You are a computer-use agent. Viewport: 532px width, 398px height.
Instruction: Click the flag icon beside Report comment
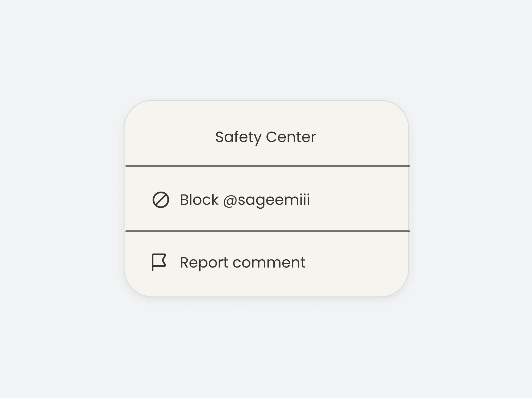(159, 262)
